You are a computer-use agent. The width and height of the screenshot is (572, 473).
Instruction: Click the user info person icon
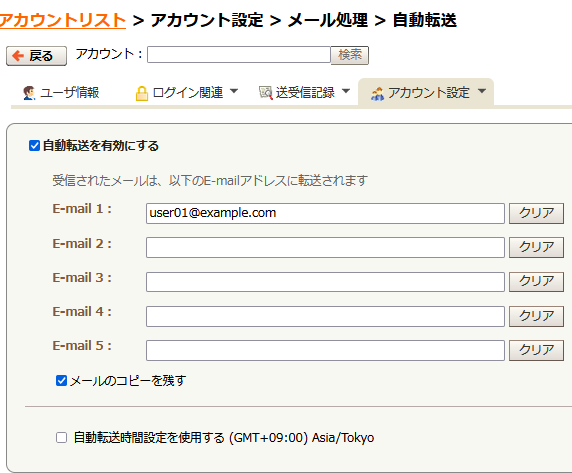click(29, 93)
